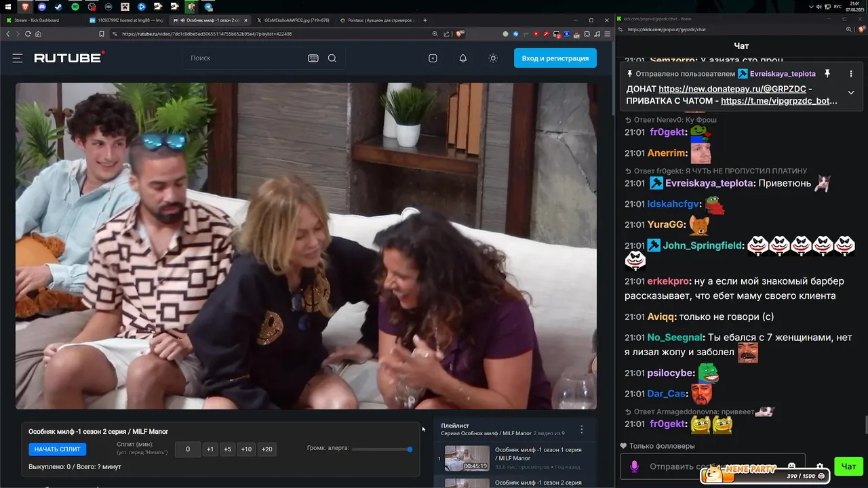Click the 'Вход и регистрация' button
The height and width of the screenshot is (488, 868).
tap(555, 58)
